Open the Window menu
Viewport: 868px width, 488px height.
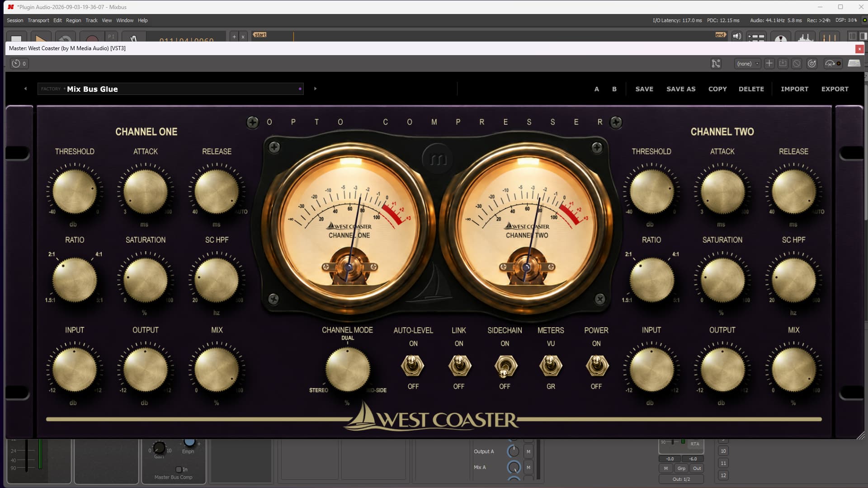tap(125, 20)
